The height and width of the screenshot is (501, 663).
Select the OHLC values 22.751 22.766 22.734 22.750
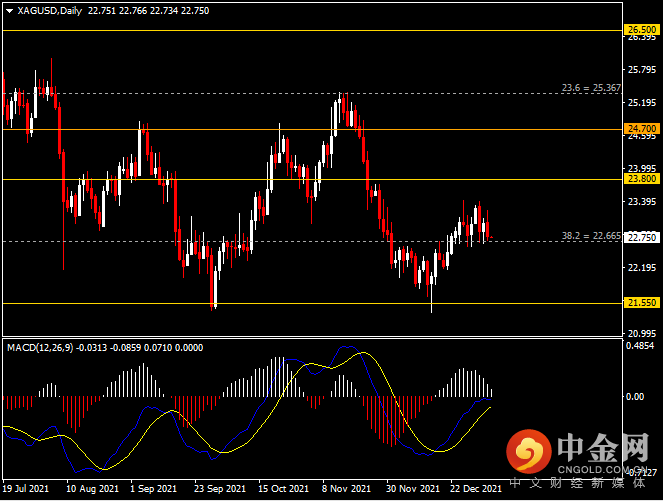click(148, 11)
